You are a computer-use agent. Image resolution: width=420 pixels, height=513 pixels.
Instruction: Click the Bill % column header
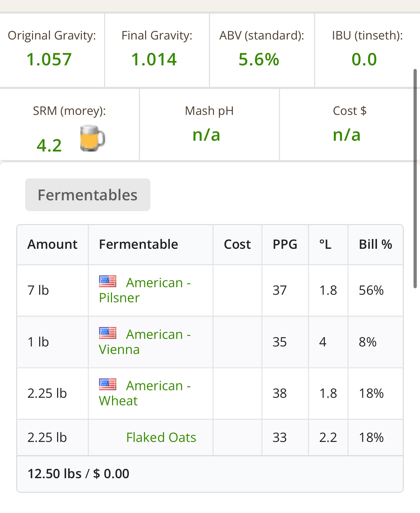(375, 244)
